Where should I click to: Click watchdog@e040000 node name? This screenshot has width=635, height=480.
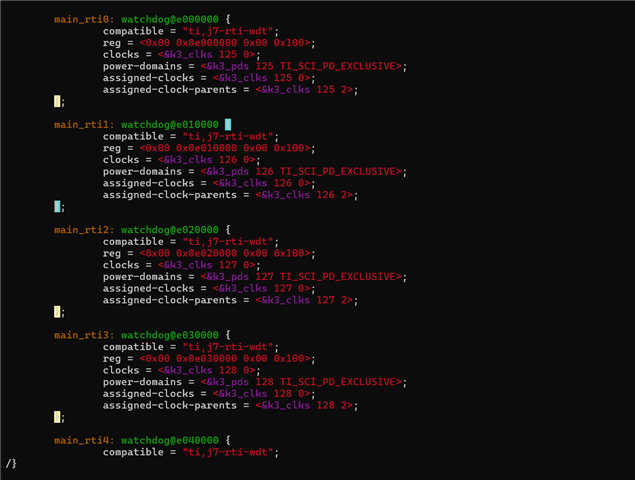[170, 440]
